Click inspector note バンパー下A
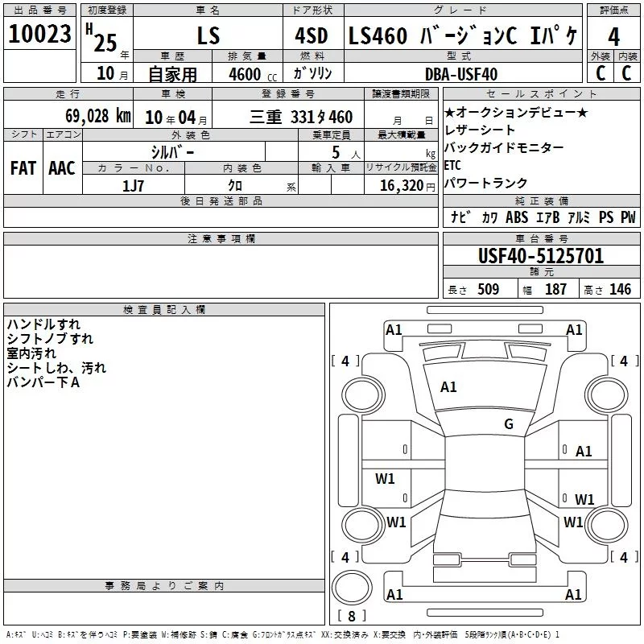This screenshot has width=644, height=644. click(x=43, y=382)
